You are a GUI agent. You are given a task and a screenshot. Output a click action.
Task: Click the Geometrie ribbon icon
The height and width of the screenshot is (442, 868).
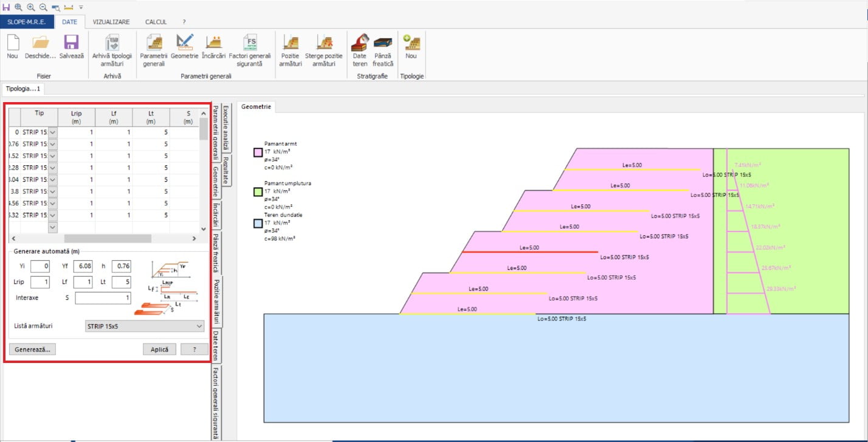(x=184, y=44)
